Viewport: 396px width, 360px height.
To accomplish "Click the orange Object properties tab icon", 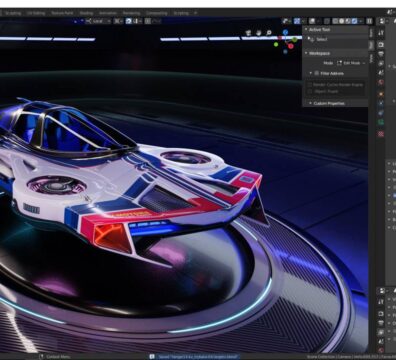I will pyautogui.click(x=381, y=94).
